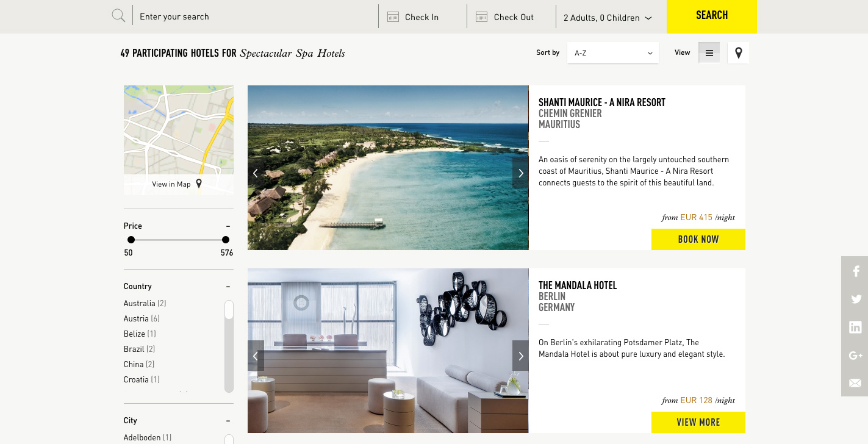This screenshot has height=444, width=868.
Task: Collapse the Country filter section
Action: (x=228, y=287)
